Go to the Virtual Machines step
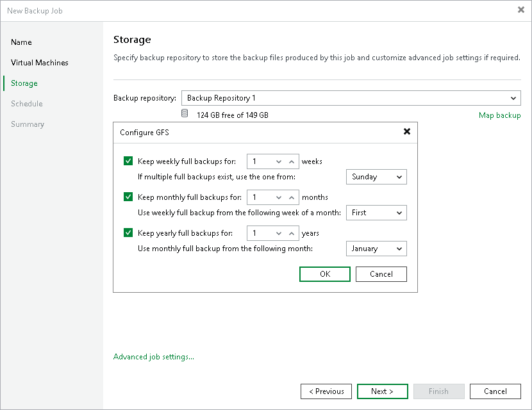532x410 pixels. click(x=39, y=63)
